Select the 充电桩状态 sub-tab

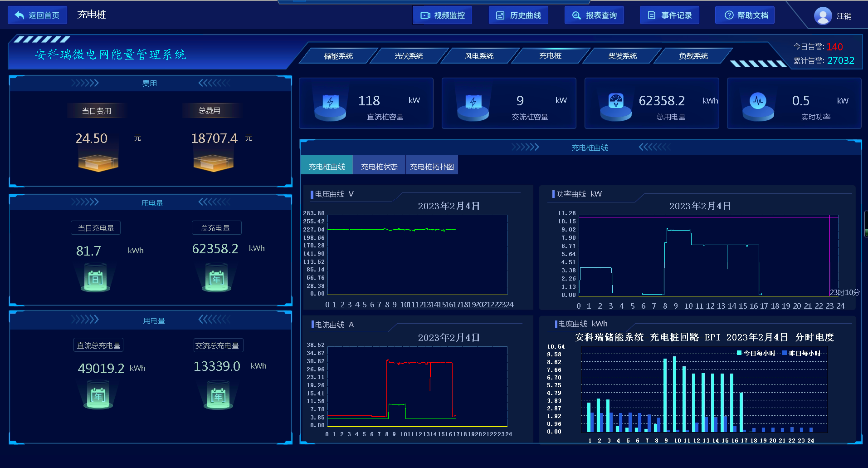pyautogui.click(x=379, y=167)
